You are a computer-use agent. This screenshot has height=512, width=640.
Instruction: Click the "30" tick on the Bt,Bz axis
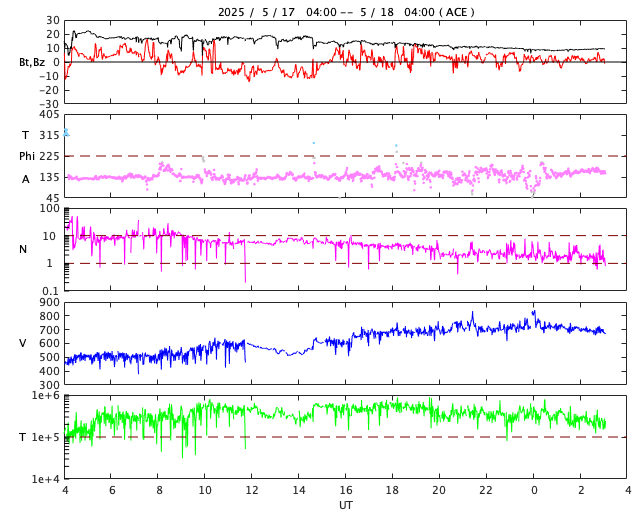pos(53,20)
